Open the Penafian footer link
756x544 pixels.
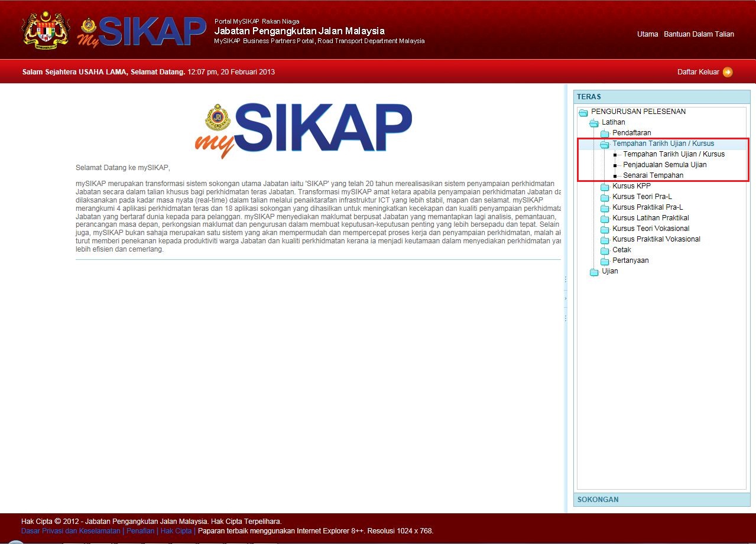click(x=140, y=531)
